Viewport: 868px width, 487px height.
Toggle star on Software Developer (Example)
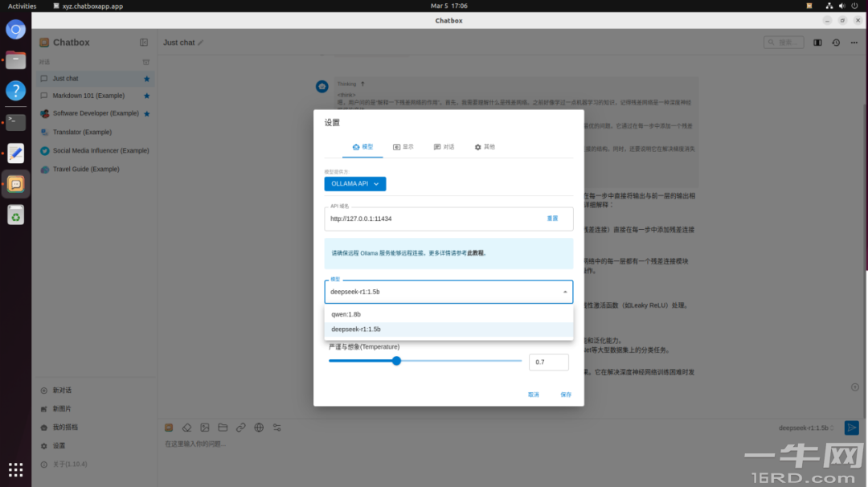tap(147, 113)
